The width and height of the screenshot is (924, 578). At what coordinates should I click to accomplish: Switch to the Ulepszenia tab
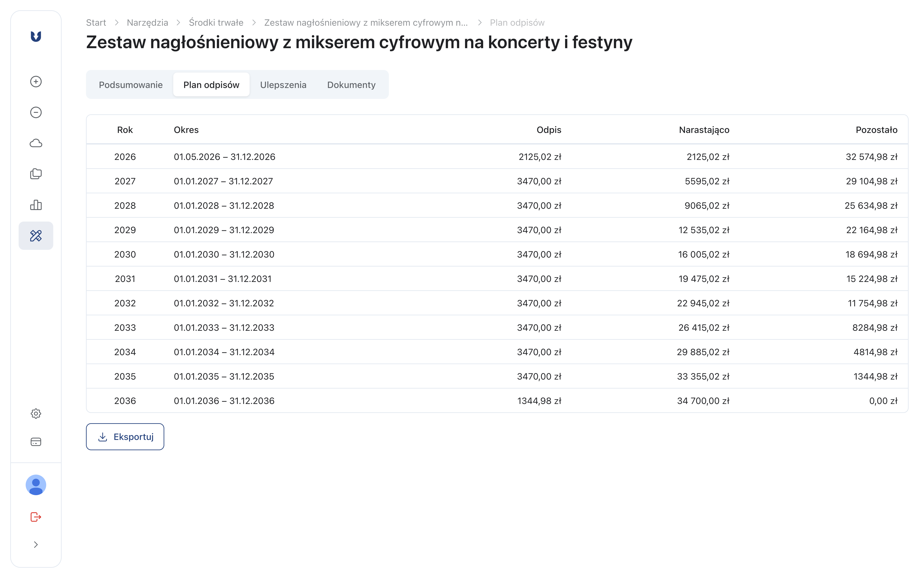tap(283, 85)
